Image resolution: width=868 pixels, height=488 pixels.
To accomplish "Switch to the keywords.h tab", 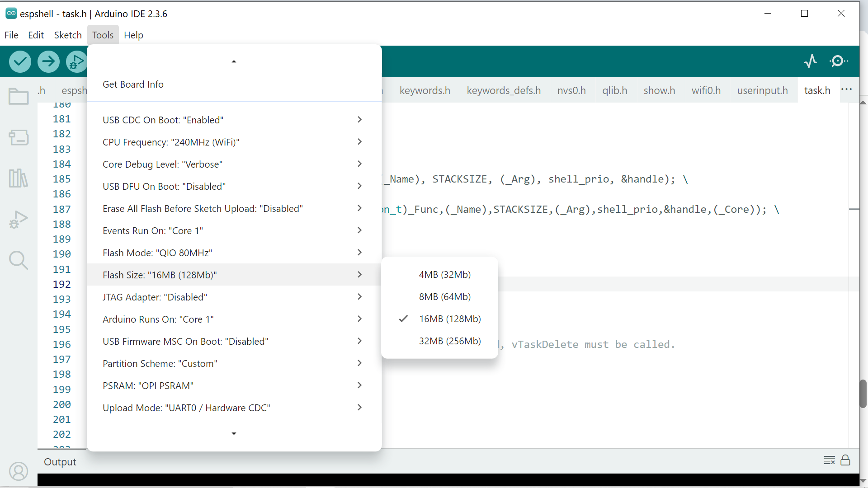I will pos(425,90).
